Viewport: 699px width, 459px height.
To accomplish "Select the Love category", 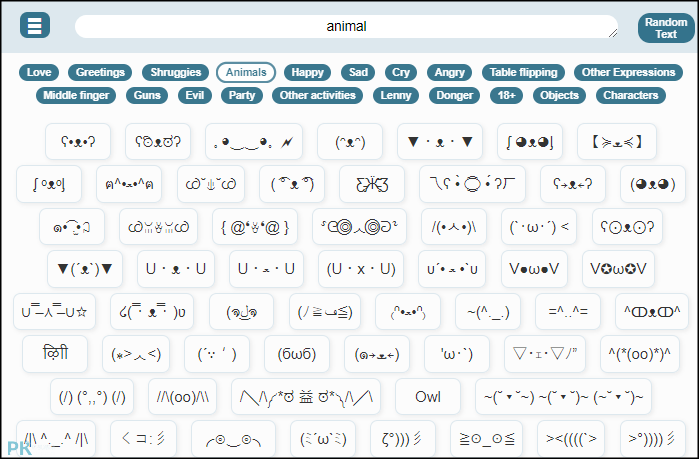I will click(39, 72).
